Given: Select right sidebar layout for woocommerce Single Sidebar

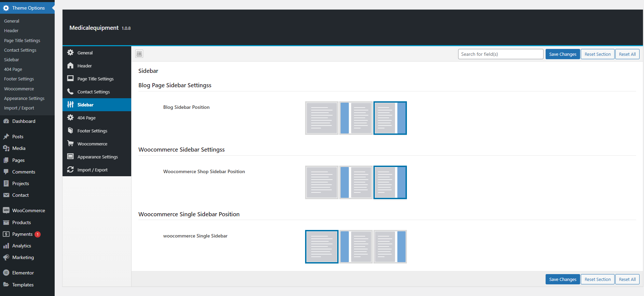Looking at the screenshot, I should (x=390, y=247).
